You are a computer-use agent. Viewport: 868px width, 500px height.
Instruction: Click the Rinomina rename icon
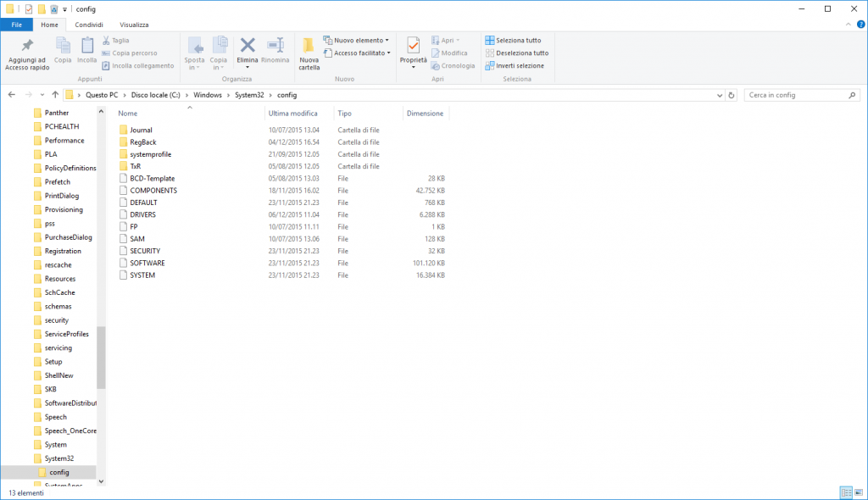(275, 49)
